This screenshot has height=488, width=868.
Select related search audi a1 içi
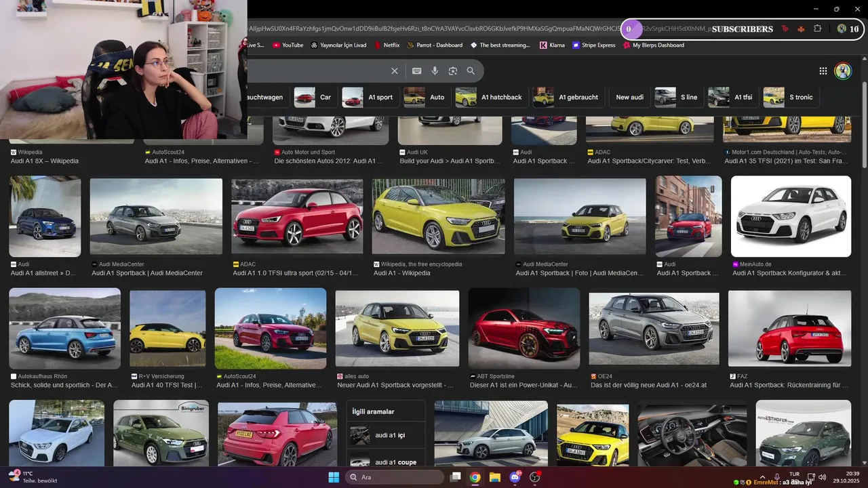pos(386,435)
